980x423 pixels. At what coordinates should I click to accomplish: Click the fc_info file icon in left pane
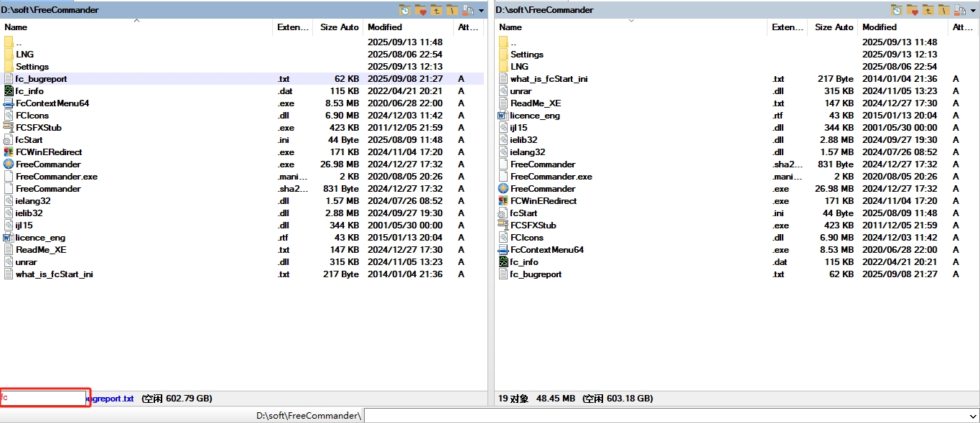pos(9,91)
